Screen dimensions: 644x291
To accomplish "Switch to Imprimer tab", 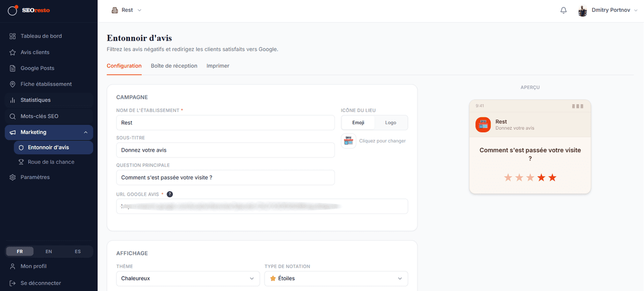I will (x=218, y=66).
